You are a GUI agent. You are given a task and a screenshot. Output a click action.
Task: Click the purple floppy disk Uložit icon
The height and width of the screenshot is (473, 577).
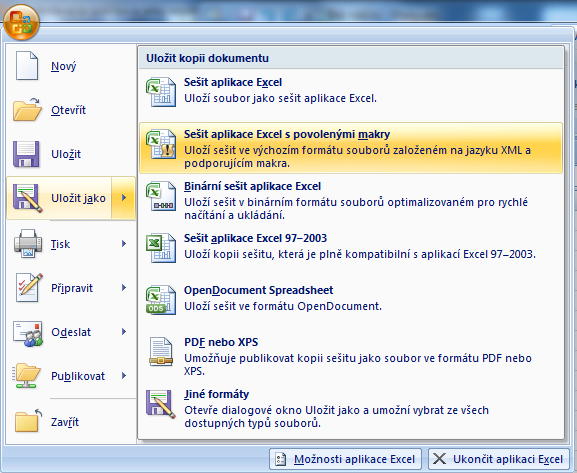click(26, 154)
